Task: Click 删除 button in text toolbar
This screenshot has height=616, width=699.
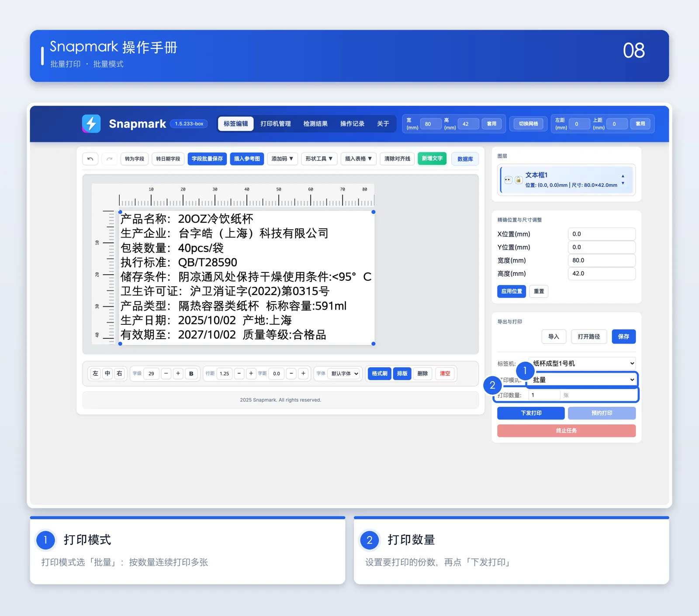Action: coord(422,374)
